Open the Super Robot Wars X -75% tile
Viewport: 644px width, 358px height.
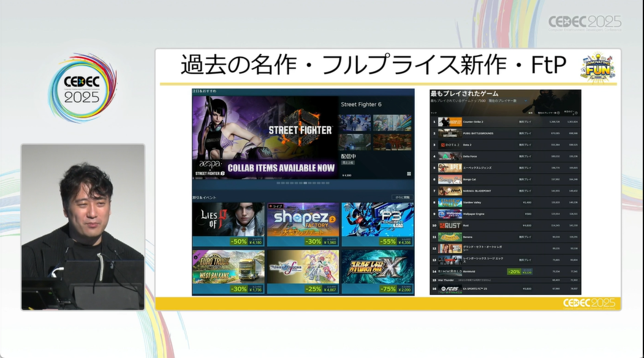coord(377,271)
